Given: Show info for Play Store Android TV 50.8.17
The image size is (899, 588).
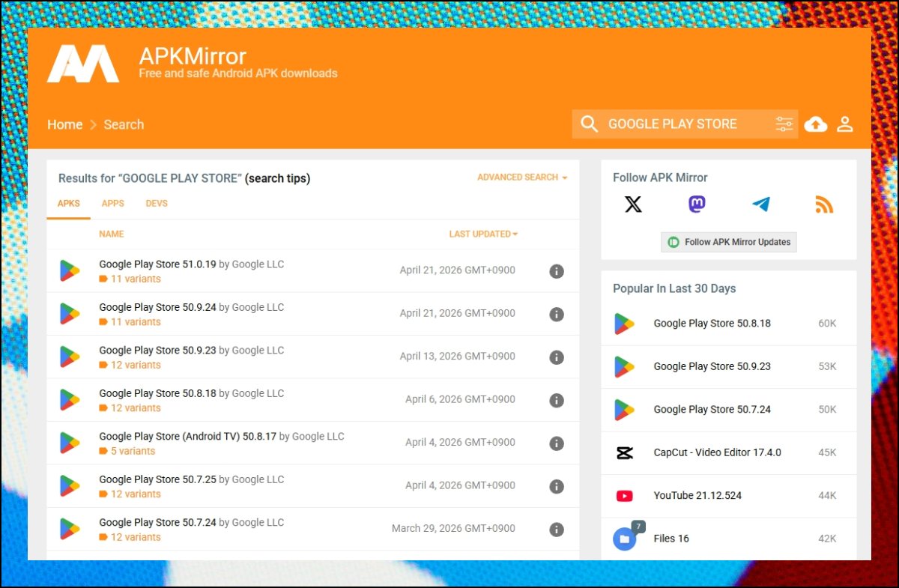Looking at the screenshot, I should (x=557, y=443).
